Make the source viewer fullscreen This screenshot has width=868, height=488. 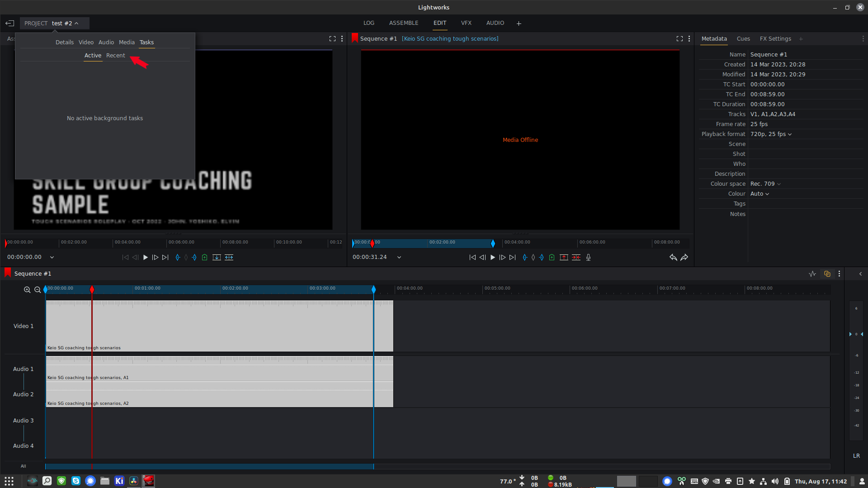click(332, 39)
